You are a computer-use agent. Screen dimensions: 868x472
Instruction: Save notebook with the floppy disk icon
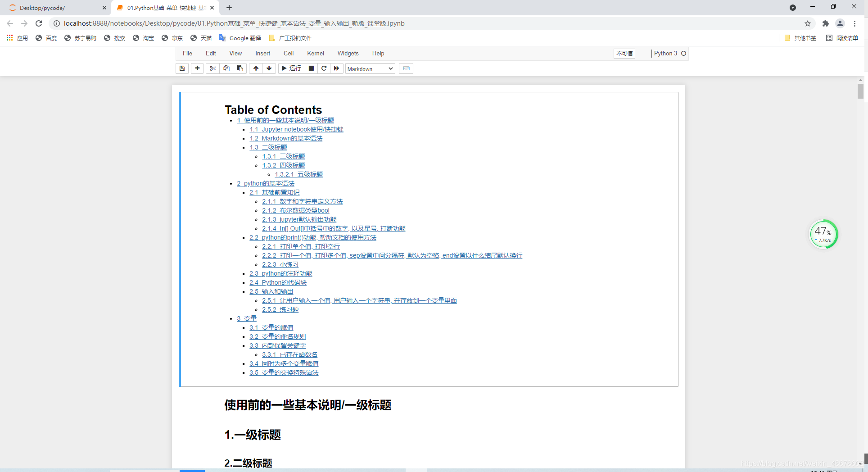[182, 68]
